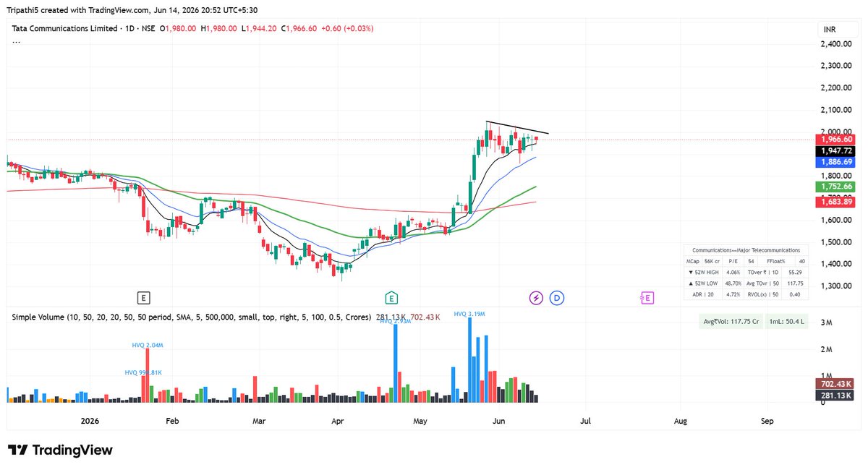Click the black 1,947.72 moving average tag
The height and width of the screenshot is (470, 868).
835,150
